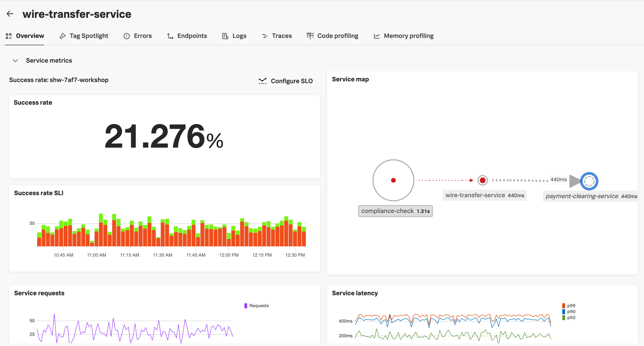Select the compliance-check node in the service map
The width and height of the screenshot is (644, 346).
click(x=393, y=180)
